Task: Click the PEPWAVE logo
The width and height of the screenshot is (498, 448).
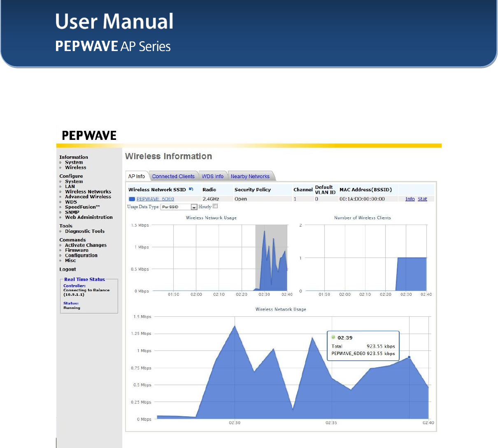Action: tap(89, 135)
